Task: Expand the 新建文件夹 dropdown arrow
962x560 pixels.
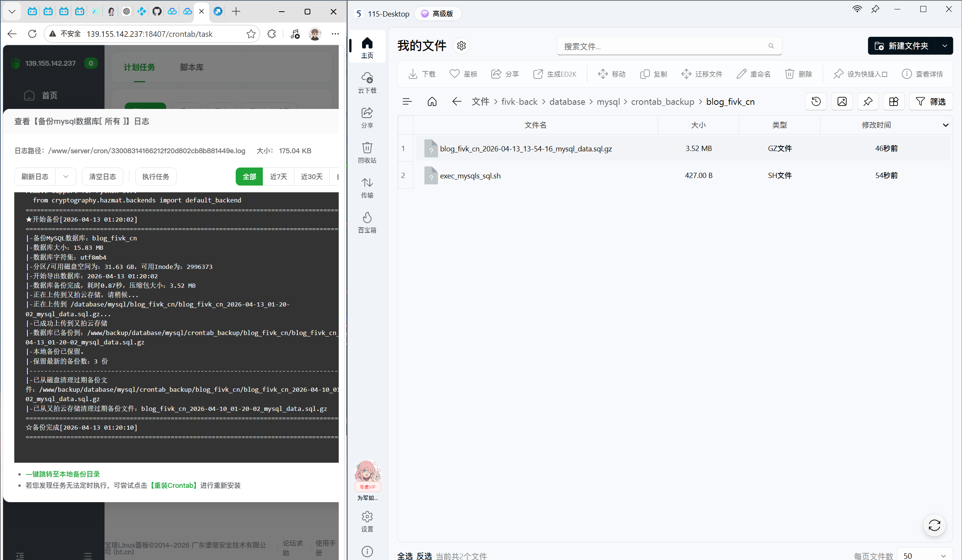Action: (x=944, y=46)
